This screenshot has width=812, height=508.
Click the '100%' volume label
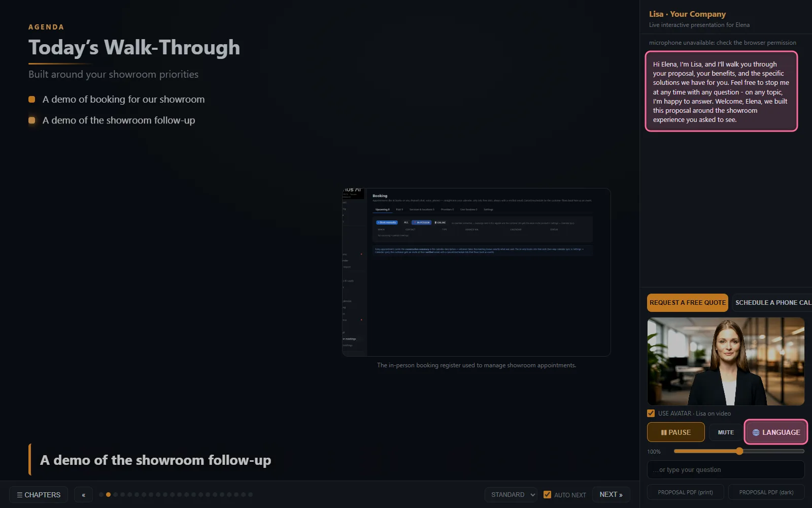[654, 452]
